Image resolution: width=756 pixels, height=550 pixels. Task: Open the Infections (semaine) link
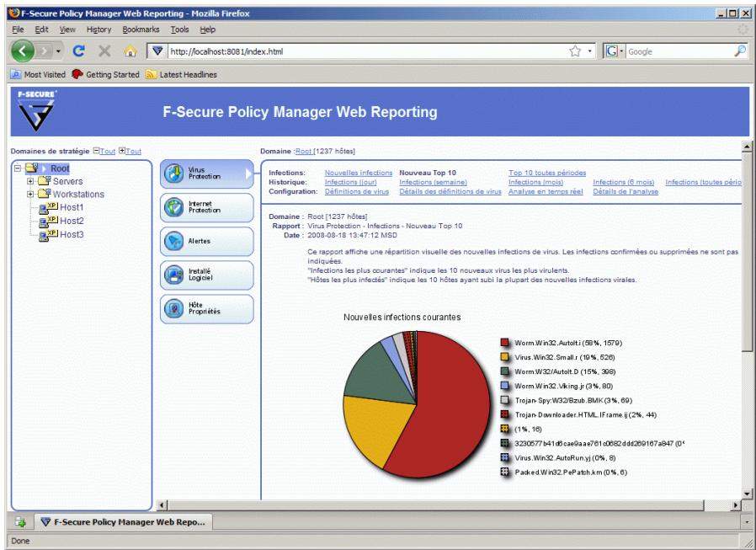[433, 183]
